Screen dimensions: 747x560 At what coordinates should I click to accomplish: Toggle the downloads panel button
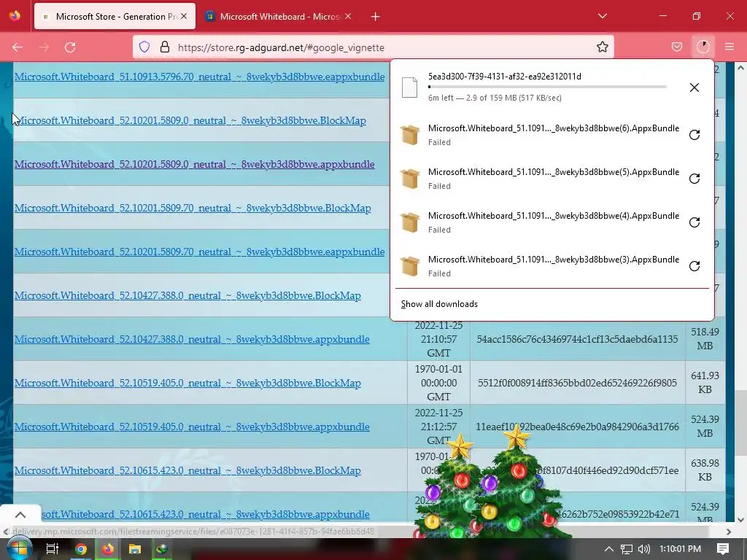(x=703, y=47)
